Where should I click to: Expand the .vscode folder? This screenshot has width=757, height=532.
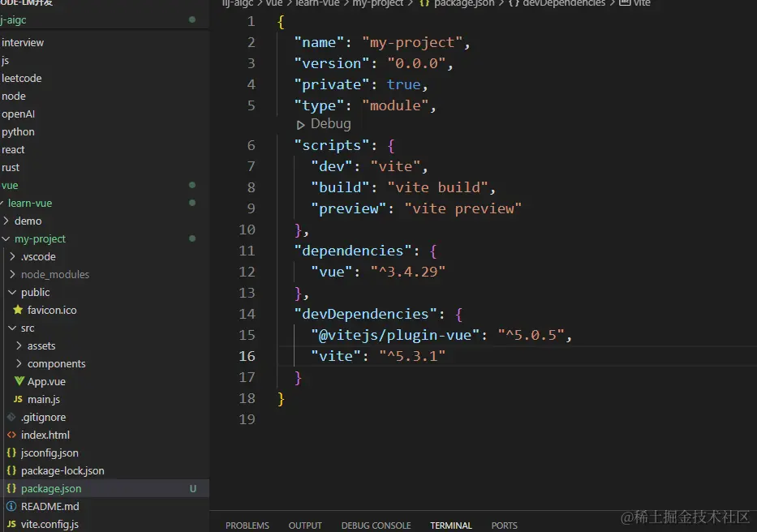[12, 256]
